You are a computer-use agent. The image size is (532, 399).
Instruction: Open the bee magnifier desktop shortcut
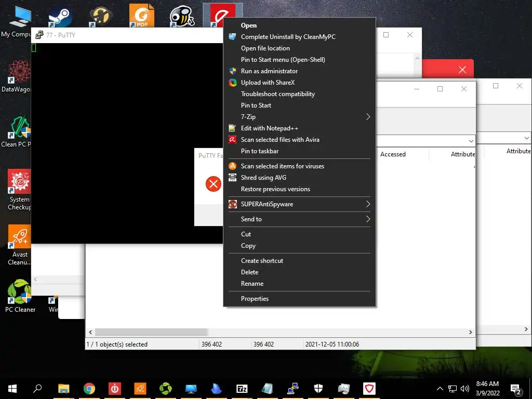[182, 16]
